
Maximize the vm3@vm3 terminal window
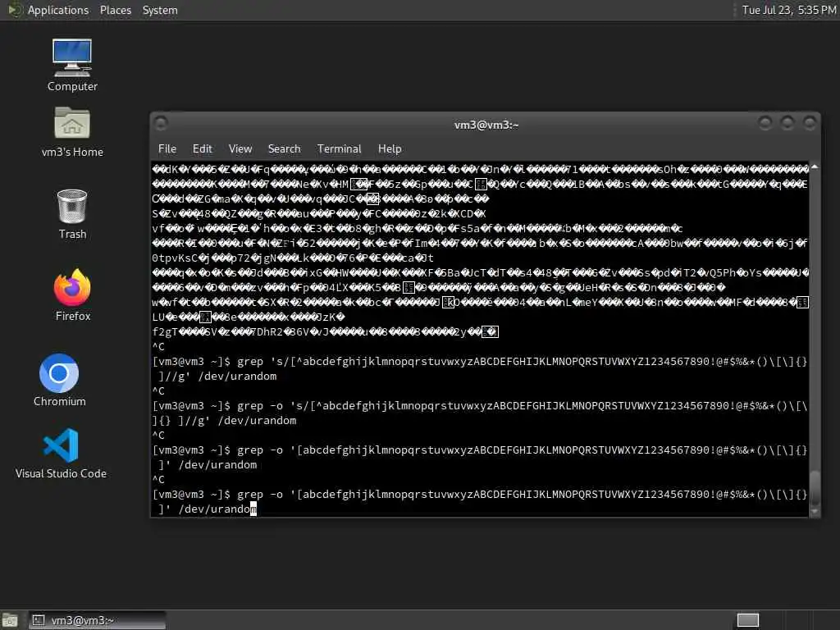787,123
